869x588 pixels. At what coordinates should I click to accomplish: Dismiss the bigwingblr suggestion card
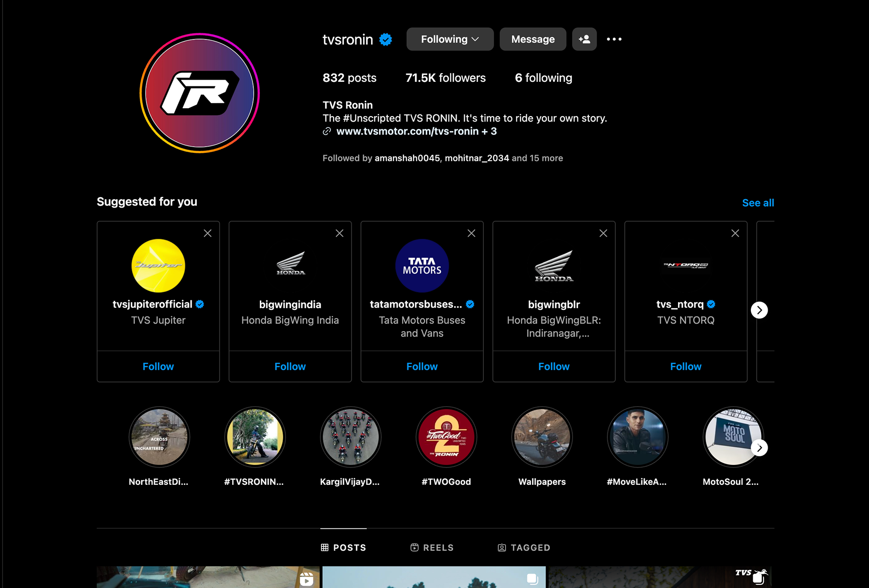(603, 233)
